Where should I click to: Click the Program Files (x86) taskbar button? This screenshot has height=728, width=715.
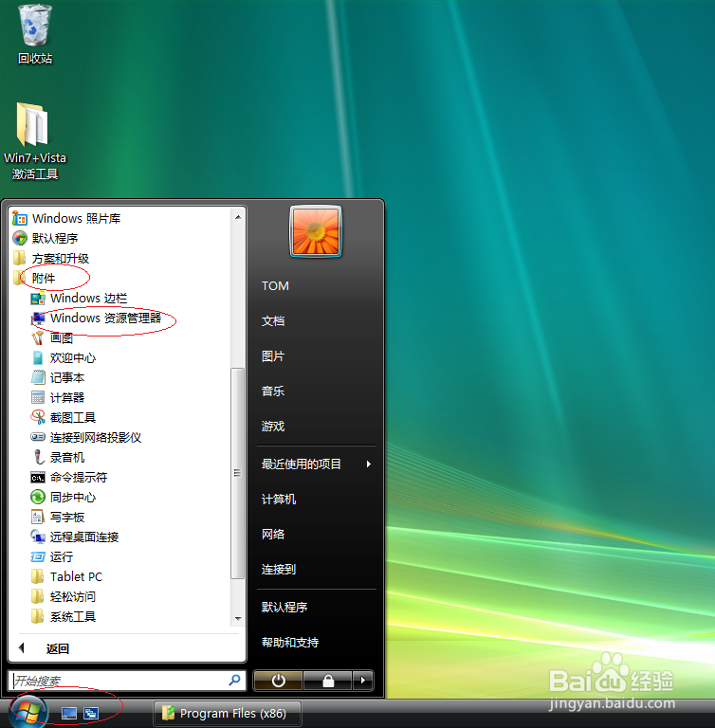point(228,713)
